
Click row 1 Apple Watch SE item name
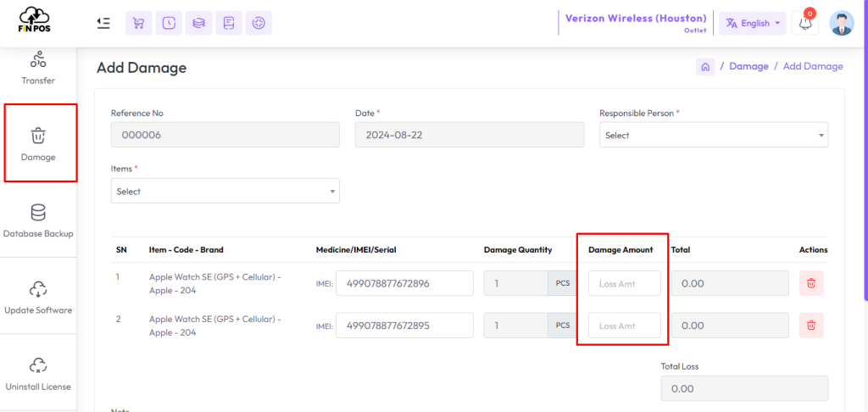click(x=214, y=283)
